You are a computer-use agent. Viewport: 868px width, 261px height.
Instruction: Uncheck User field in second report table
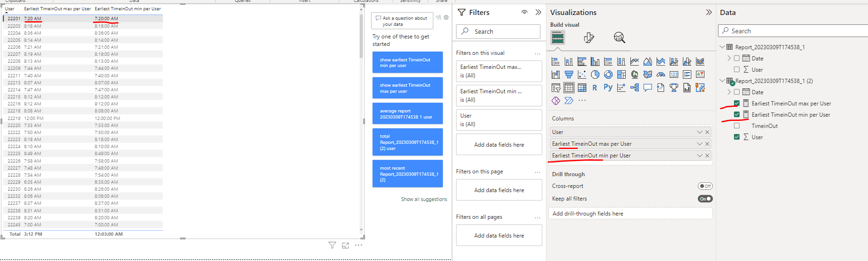[737, 137]
